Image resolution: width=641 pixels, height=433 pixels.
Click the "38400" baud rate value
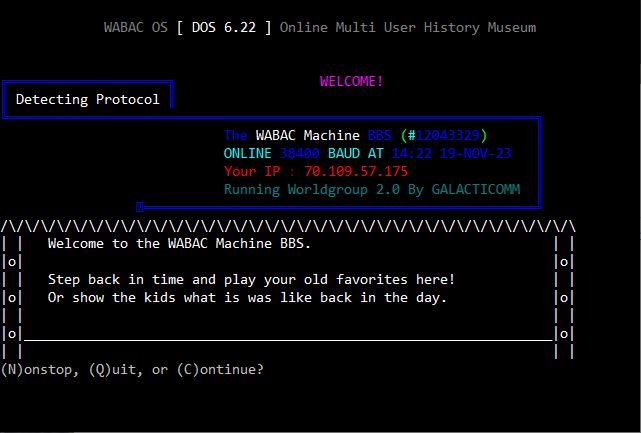[x=299, y=153]
